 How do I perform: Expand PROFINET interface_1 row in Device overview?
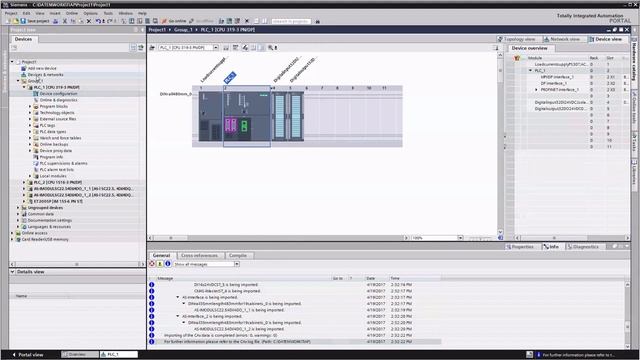click(x=536, y=90)
